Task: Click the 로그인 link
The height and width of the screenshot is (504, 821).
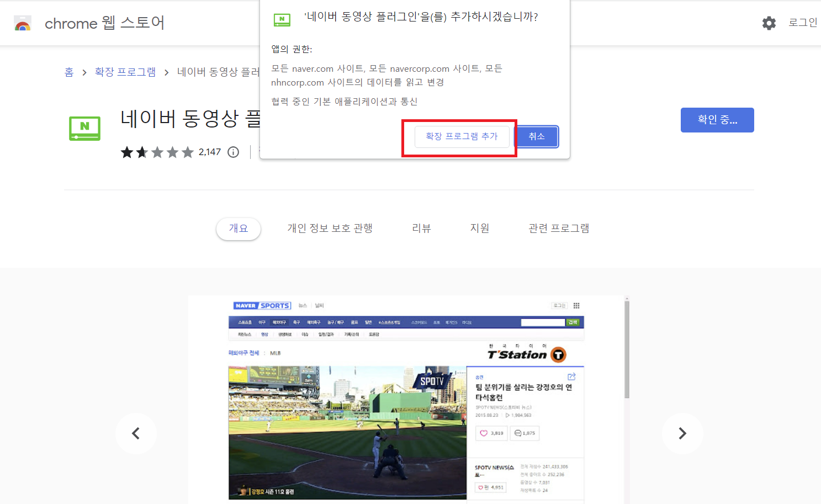Action: 803,23
